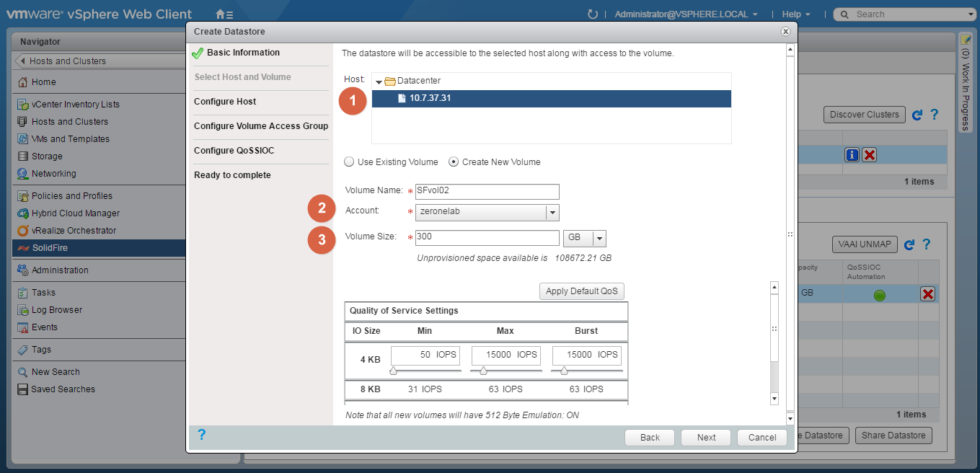980x473 pixels.
Task: Click the Next button
Action: coord(707,438)
